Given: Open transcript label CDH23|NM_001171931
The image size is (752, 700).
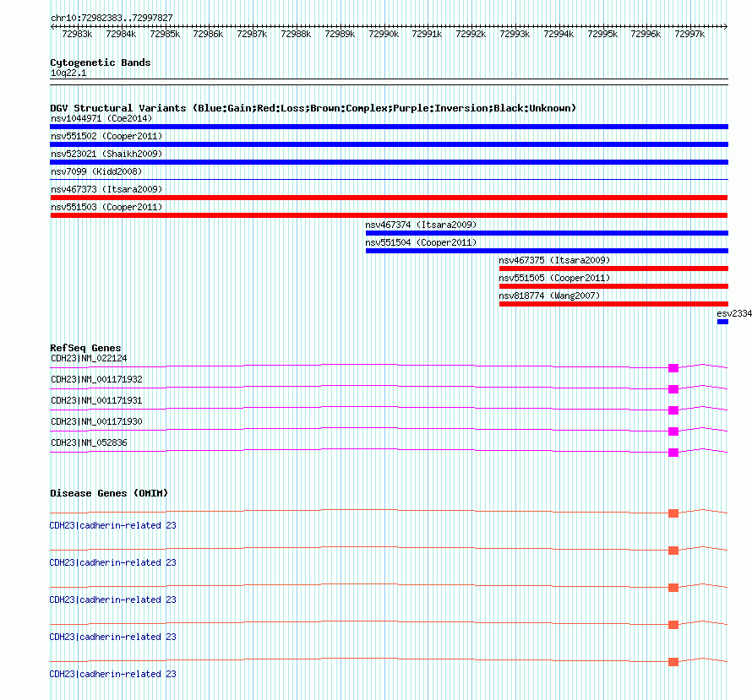Looking at the screenshot, I should pos(96,400).
